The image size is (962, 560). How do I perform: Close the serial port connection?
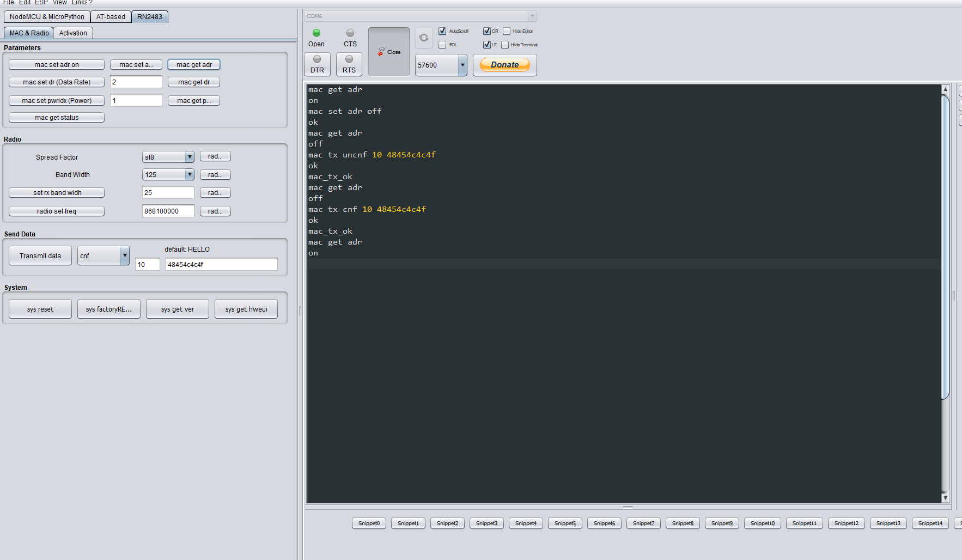coord(389,52)
